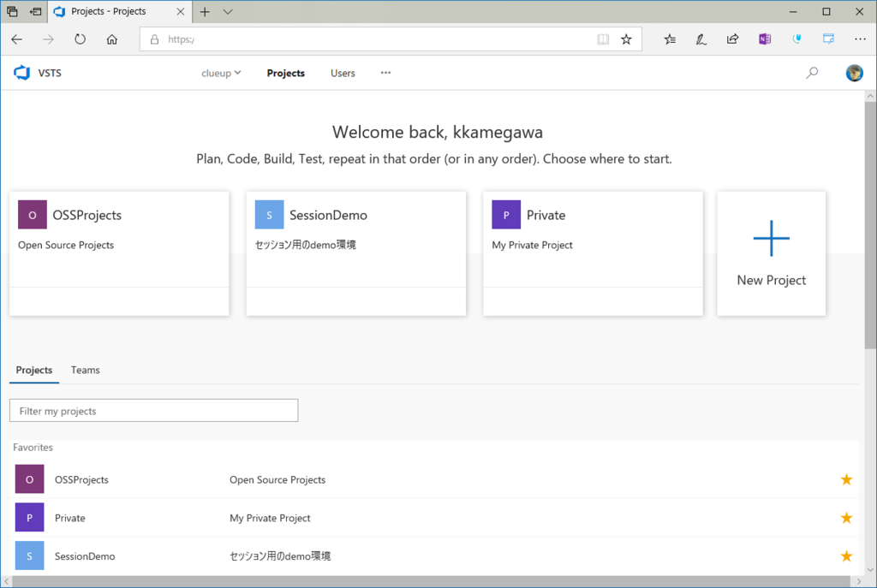Click the New Project label
Image resolution: width=877 pixels, height=588 pixels.
(772, 280)
